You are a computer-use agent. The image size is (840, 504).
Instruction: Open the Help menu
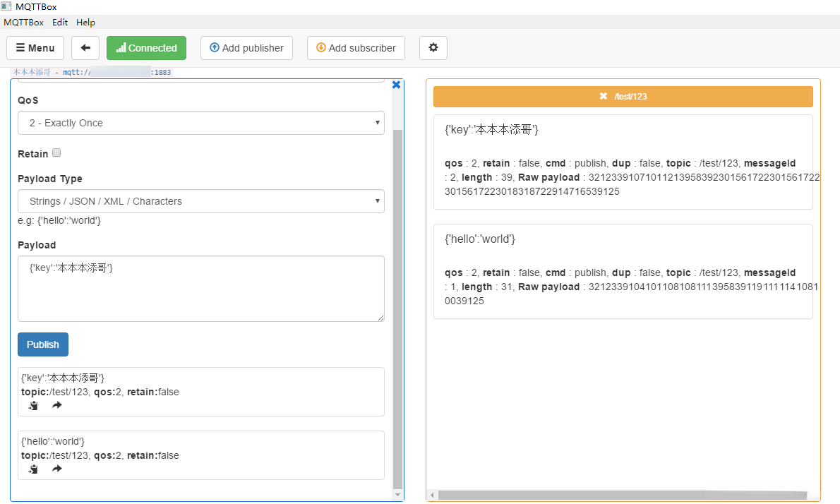(x=85, y=23)
